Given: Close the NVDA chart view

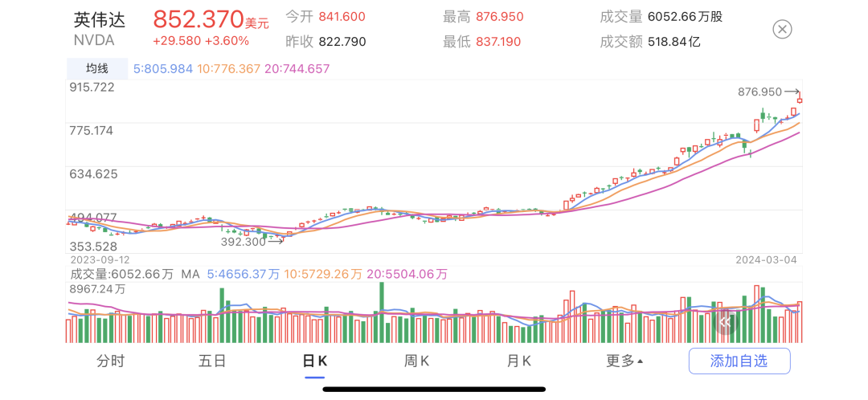Looking at the screenshot, I should click(782, 30).
